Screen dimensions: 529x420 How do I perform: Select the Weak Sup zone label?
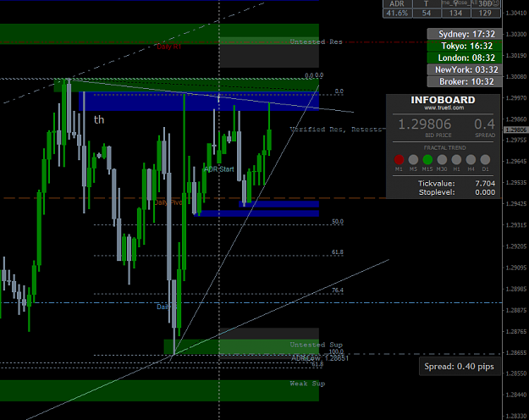click(x=307, y=384)
